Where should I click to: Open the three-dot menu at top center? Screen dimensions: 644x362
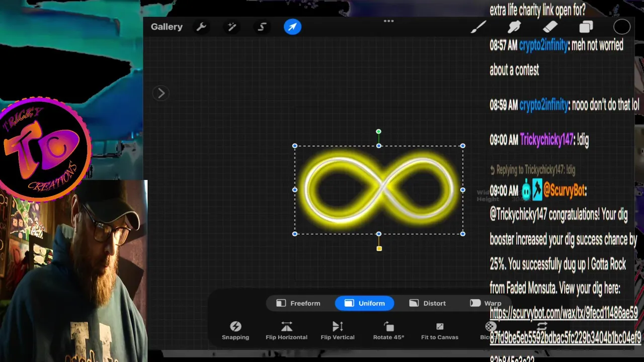(x=388, y=21)
